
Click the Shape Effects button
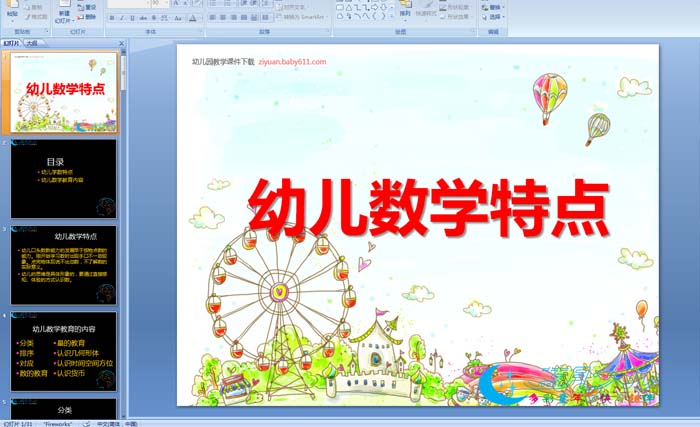455,17
